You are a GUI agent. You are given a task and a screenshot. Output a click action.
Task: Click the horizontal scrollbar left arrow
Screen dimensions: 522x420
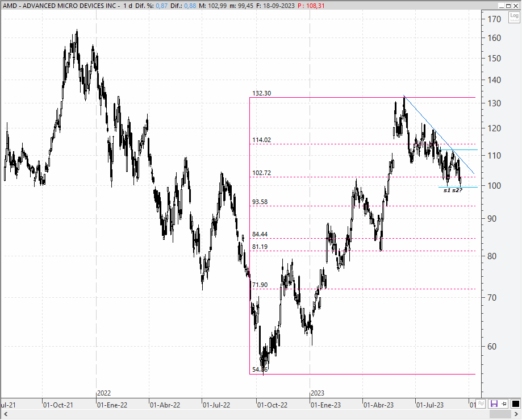[5, 414]
